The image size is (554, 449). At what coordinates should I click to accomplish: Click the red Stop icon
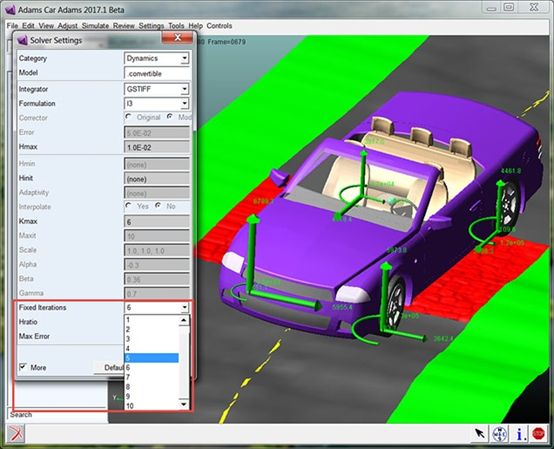pos(538,433)
